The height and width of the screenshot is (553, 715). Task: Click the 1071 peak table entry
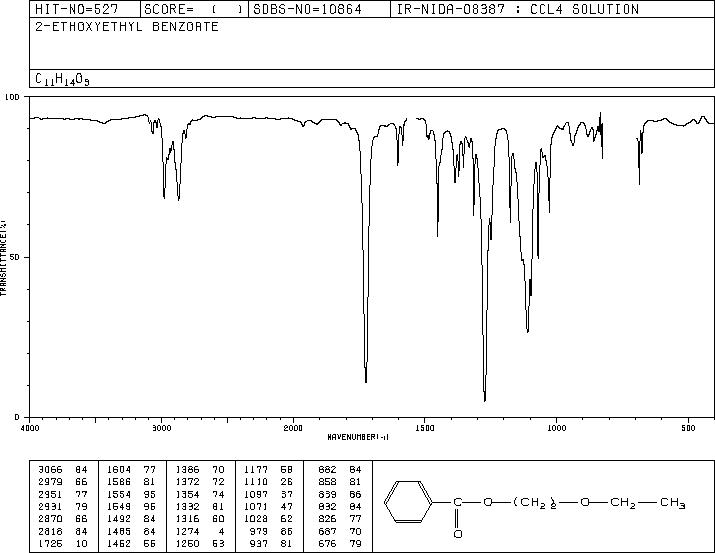[269, 506]
